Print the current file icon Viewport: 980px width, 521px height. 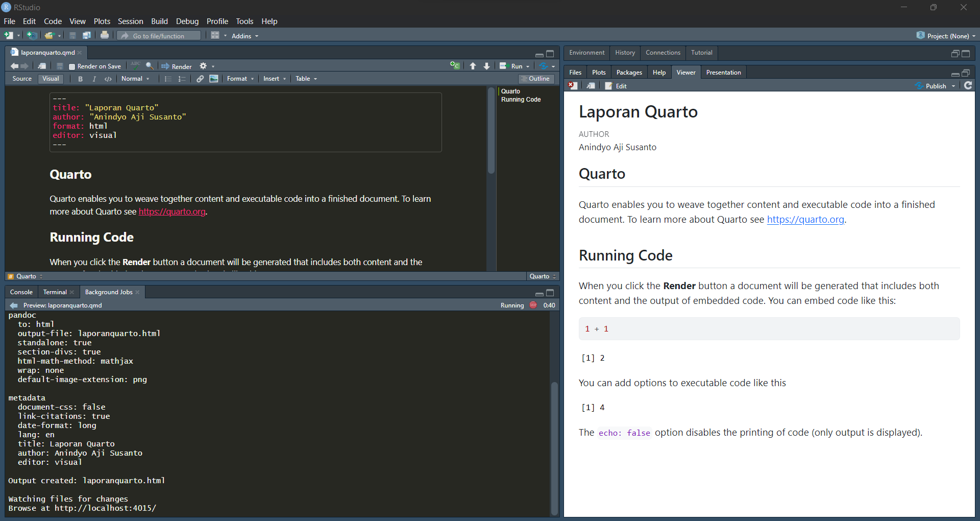pos(105,35)
